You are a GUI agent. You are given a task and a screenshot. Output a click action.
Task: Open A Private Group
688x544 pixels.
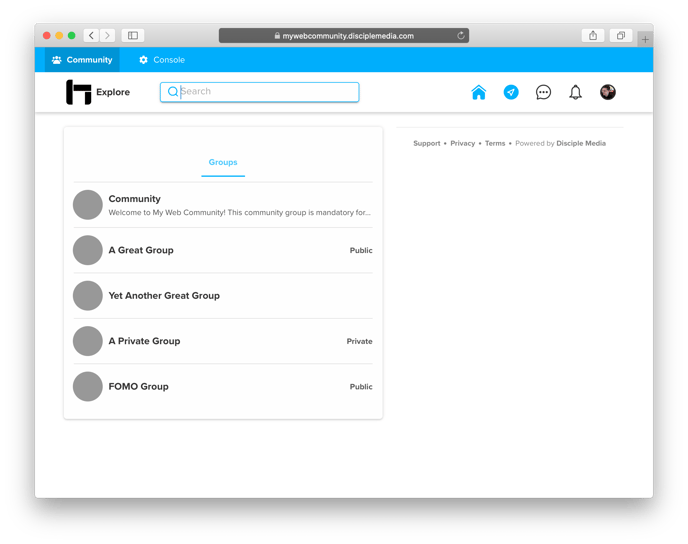tap(223, 341)
